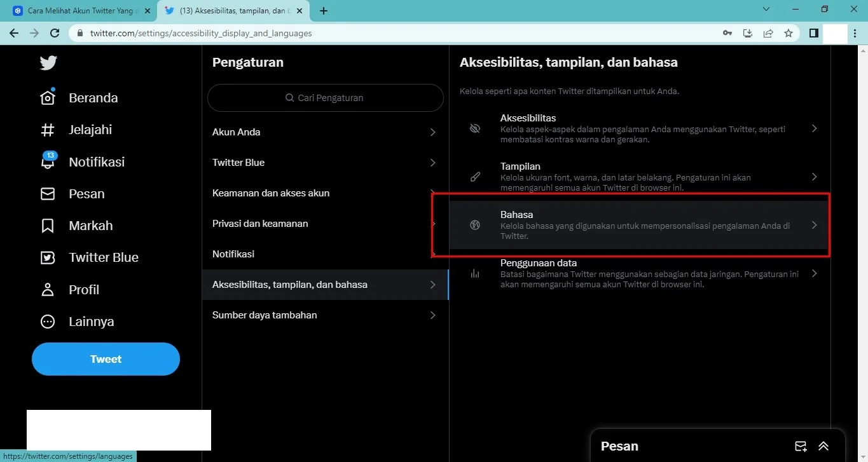Expand chevron on Bahasa row
The image size is (868, 462).
815,225
